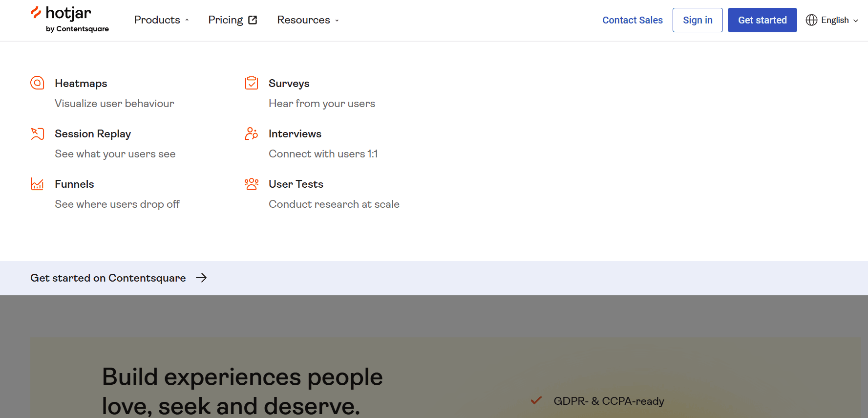Click the Funnels chart icon
This screenshot has width=868, height=418.
(x=37, y=184)
